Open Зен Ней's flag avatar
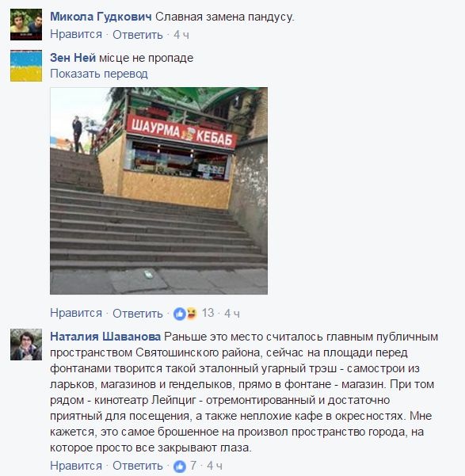465x476 pixels. tap(26, 66)
